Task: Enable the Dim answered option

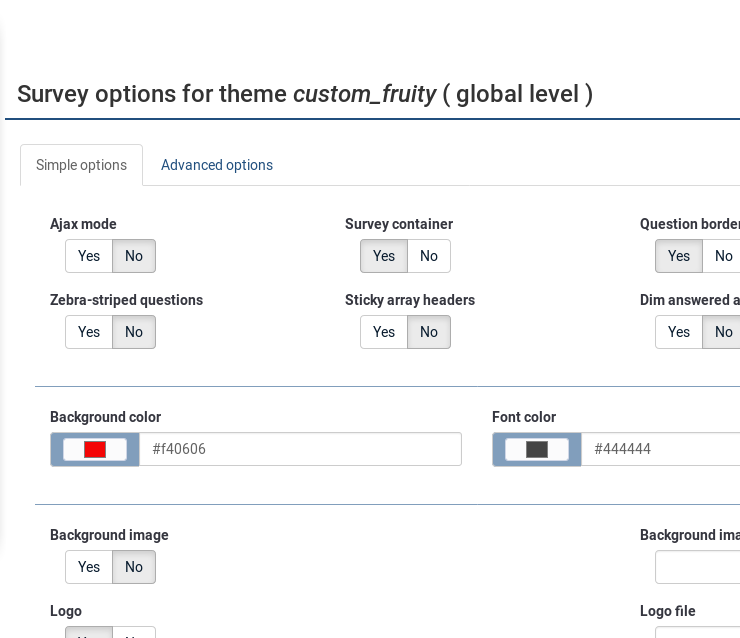Action: pyautogui.click(x=679, y=332)
